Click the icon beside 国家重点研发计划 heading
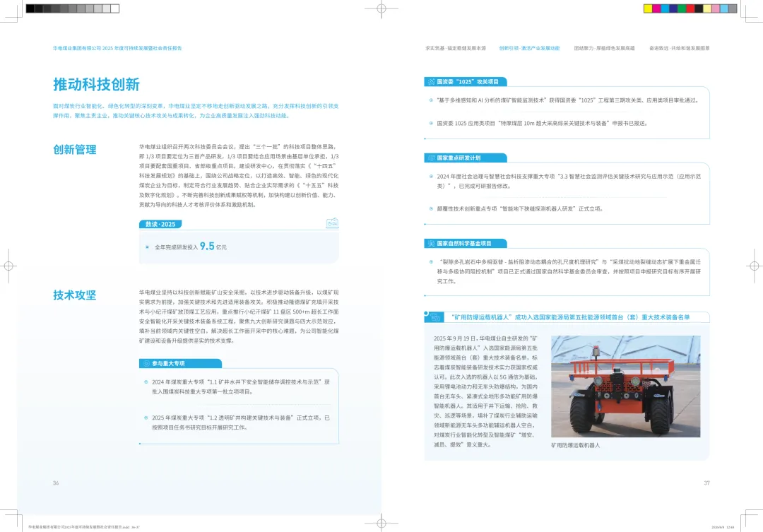This screenshot has width=763, height=532. pyautogui.click(x=431, y=158)
